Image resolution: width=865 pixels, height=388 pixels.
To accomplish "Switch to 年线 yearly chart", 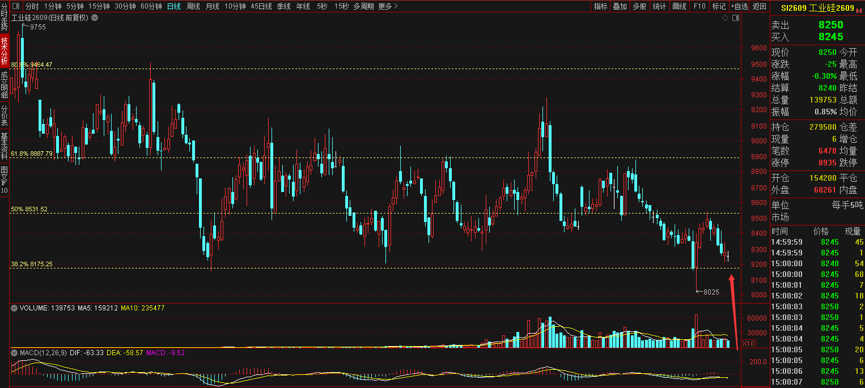I will click(x=302, y=6).
